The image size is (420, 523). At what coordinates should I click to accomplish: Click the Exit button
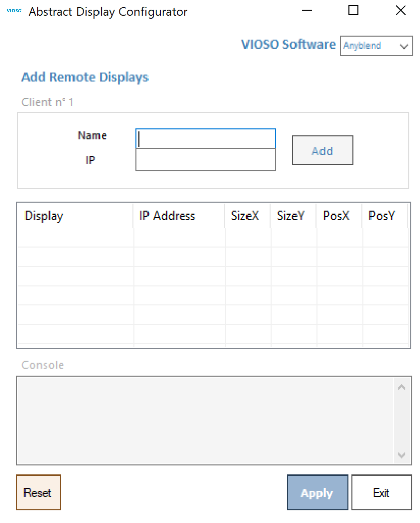[381, 492]
